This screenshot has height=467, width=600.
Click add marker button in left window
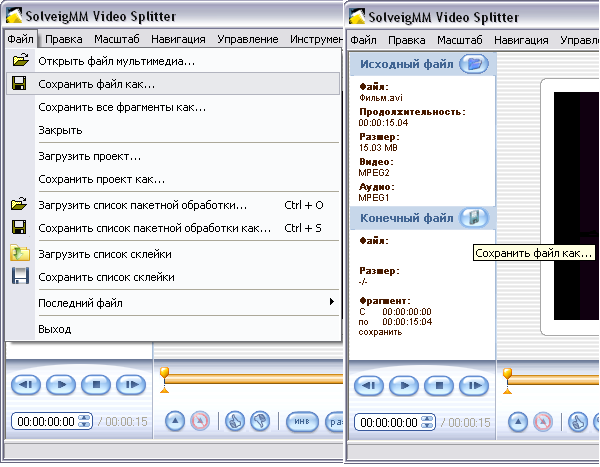175,421
